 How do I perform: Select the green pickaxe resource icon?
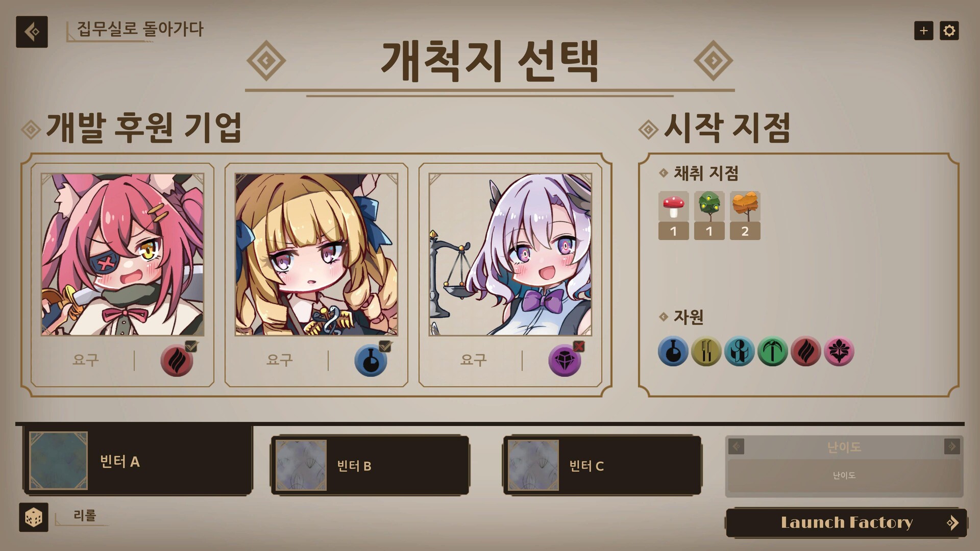772,352
